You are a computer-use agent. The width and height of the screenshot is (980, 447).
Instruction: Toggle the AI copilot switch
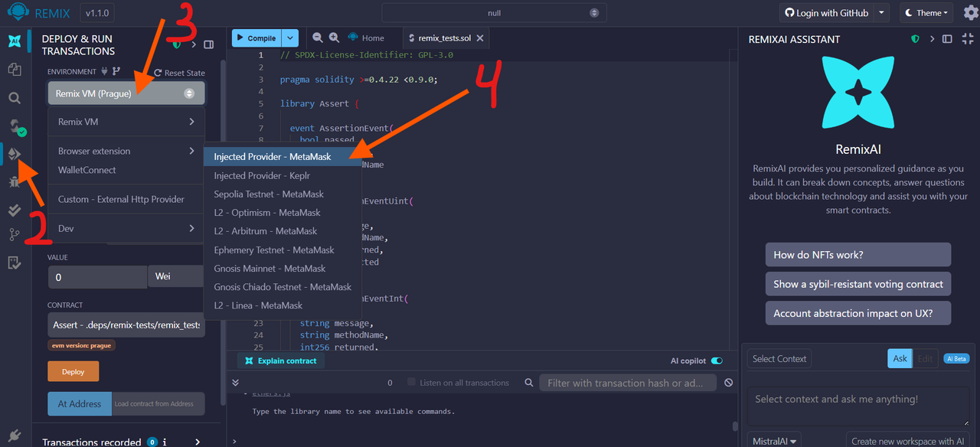[x=717, y=361]
